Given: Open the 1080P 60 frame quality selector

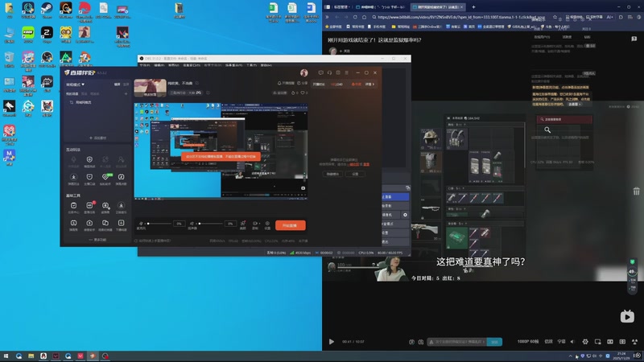Looking at the screenshot, I should click(528, 341).
